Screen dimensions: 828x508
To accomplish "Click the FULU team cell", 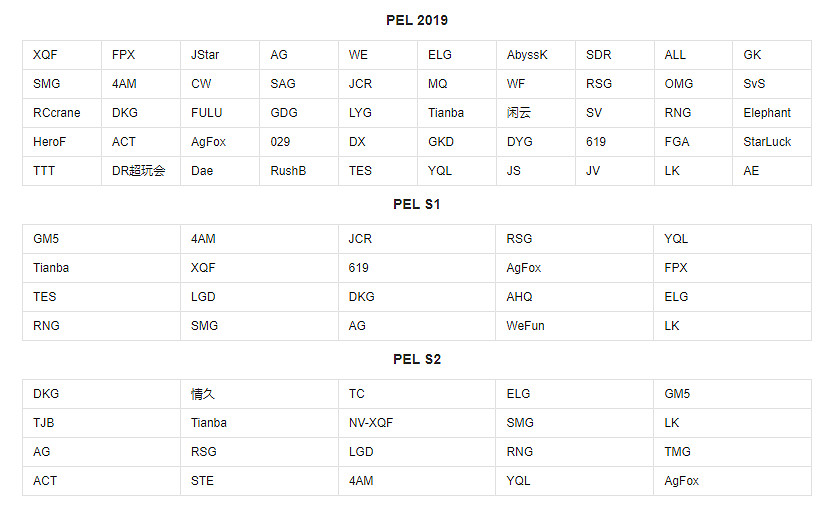I will tap(207, 113).
